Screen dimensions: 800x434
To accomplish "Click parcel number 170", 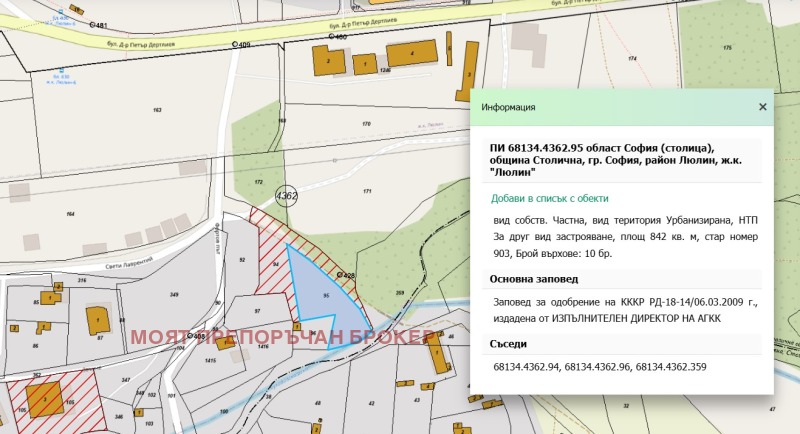I will pos(366,123).
